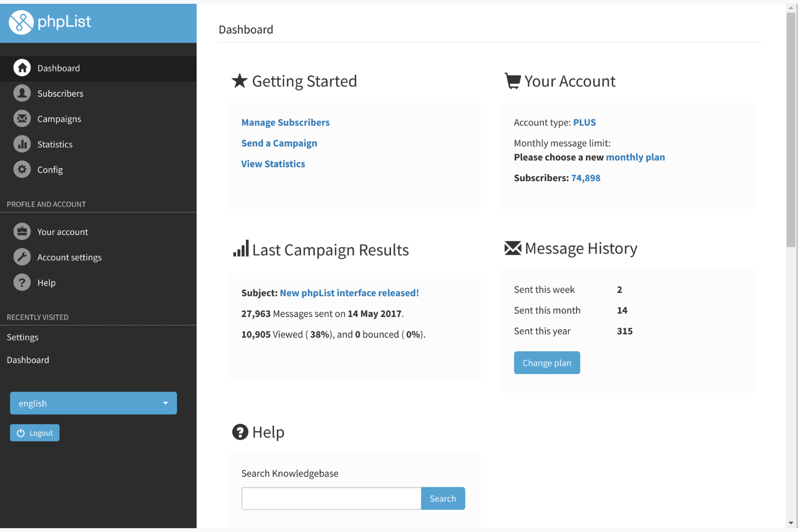Click the scrollbar up arrow
Viewport: 798px width, 532px height.
coord(791,8)
